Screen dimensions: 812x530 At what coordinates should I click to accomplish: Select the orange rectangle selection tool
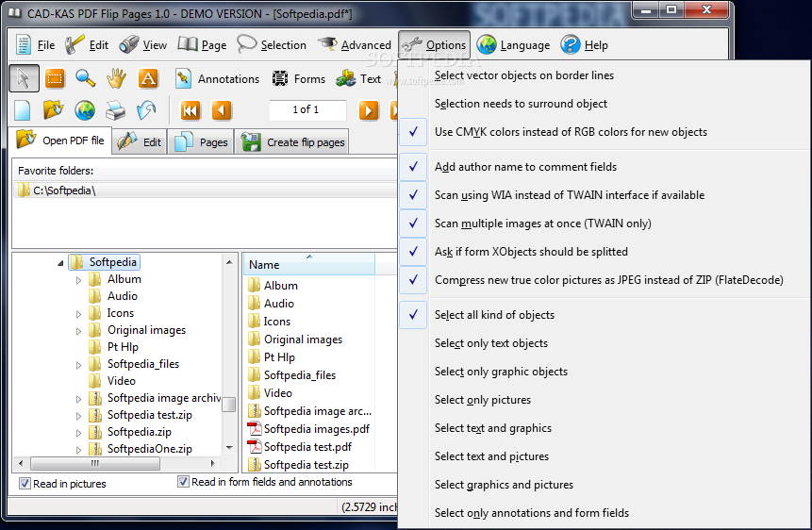[x=55, y=78]
